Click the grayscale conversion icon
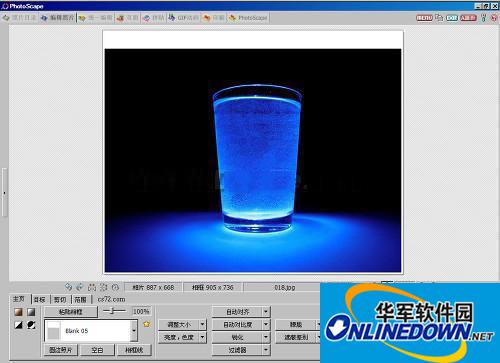The height and width of the screenshot is (363, 500). pos(31,312)
